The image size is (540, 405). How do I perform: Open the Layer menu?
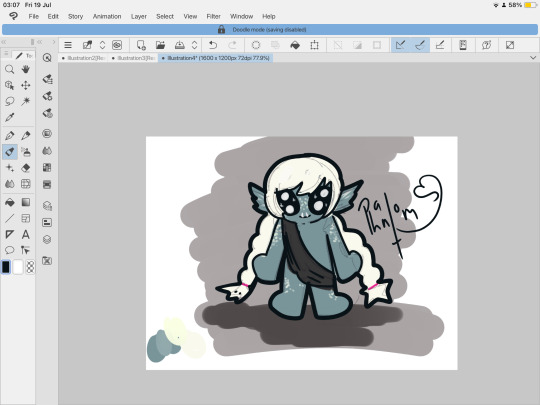point(139,16)
